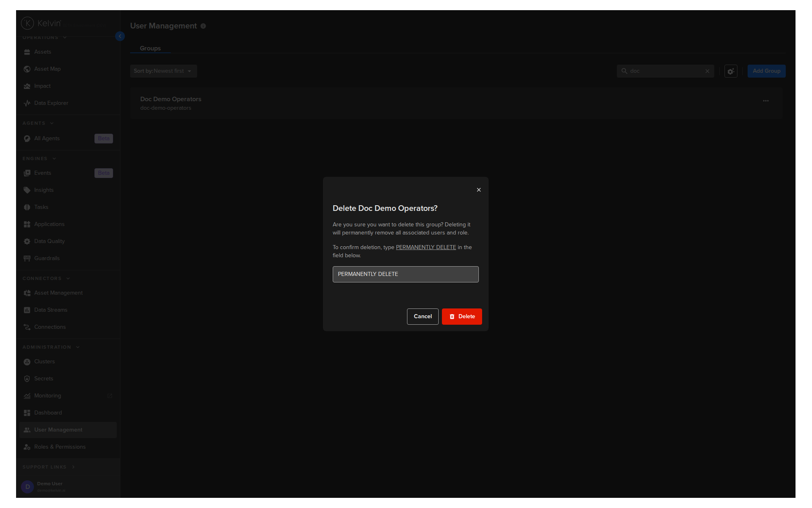Image resolution: width=812 pixels, height=508 pixels.
Task: Select the Impact sidebar icon
Action: [x=27, y=86]
